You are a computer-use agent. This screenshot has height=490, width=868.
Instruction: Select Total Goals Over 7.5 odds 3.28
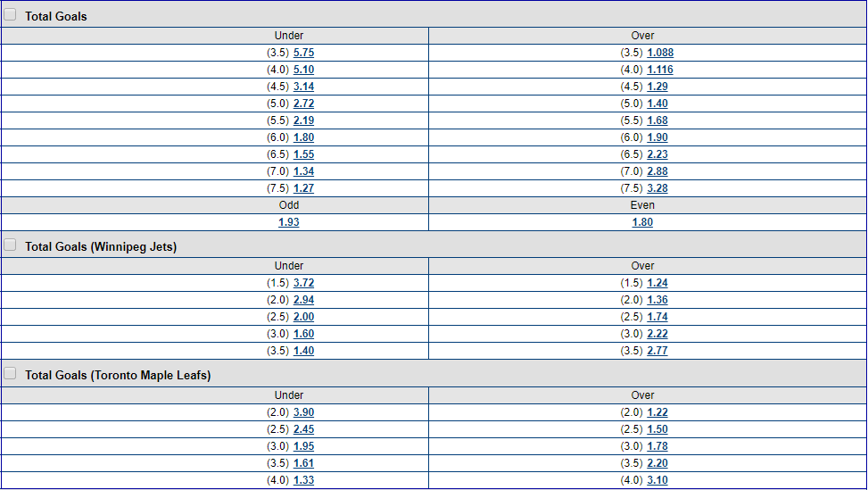tap(657, 188)
